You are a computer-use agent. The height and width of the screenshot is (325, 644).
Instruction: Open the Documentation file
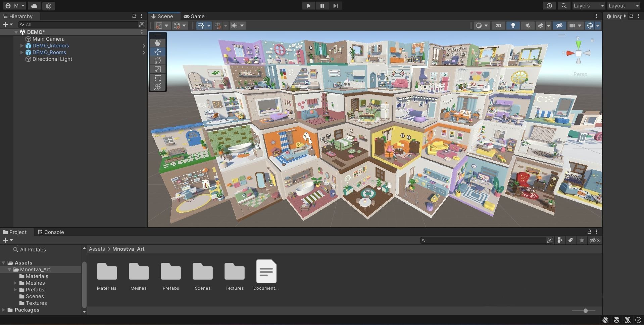click(x=266, y=275)
